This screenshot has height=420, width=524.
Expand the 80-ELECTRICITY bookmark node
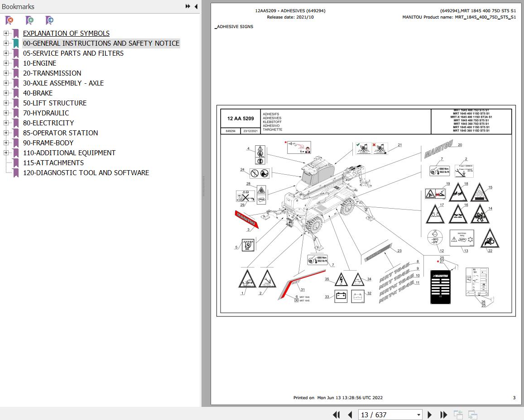coord(6,123)
